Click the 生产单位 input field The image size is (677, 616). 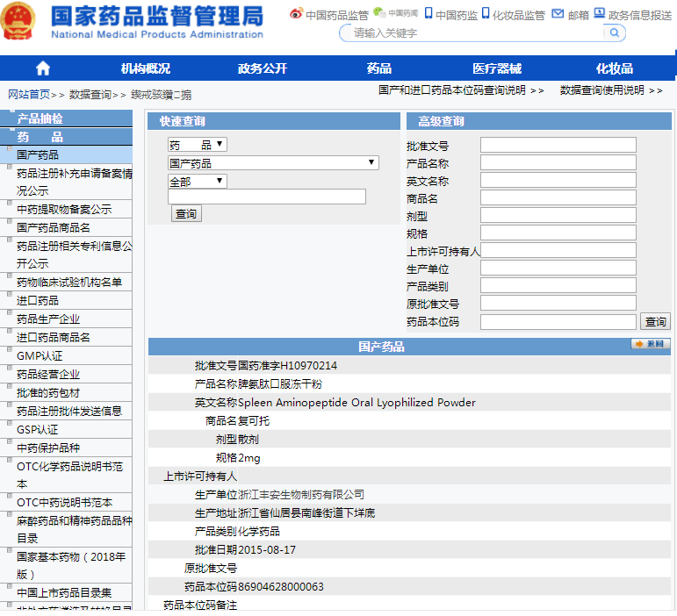pyautogui.click(x=558, y=268)
